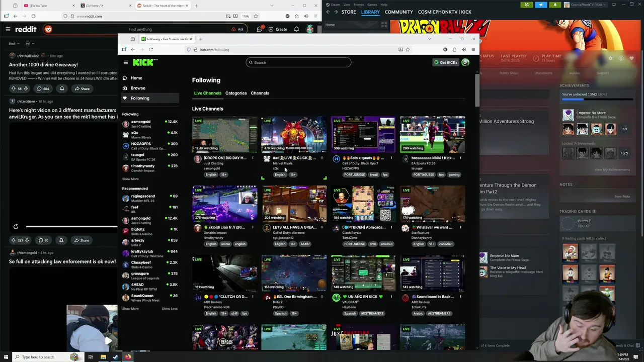Go back in the Kick browser window
The image size is (644, 362).
tap(133, 49)
